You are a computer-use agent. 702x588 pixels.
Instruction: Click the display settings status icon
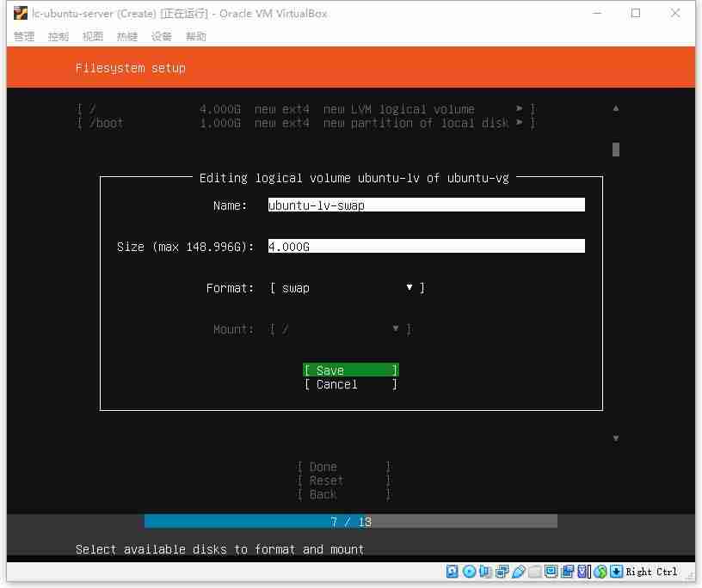pyautogui.click(x=551, y=572)
